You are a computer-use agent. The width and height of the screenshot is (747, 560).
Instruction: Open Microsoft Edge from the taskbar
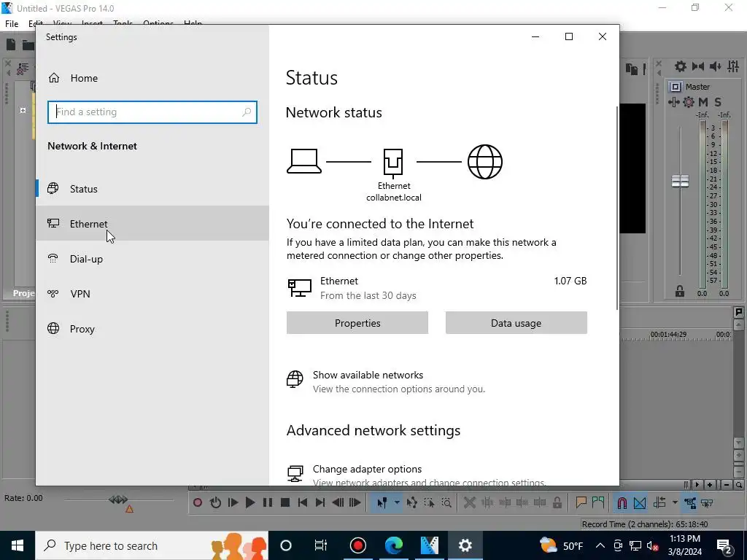click(x=393, y=545)
